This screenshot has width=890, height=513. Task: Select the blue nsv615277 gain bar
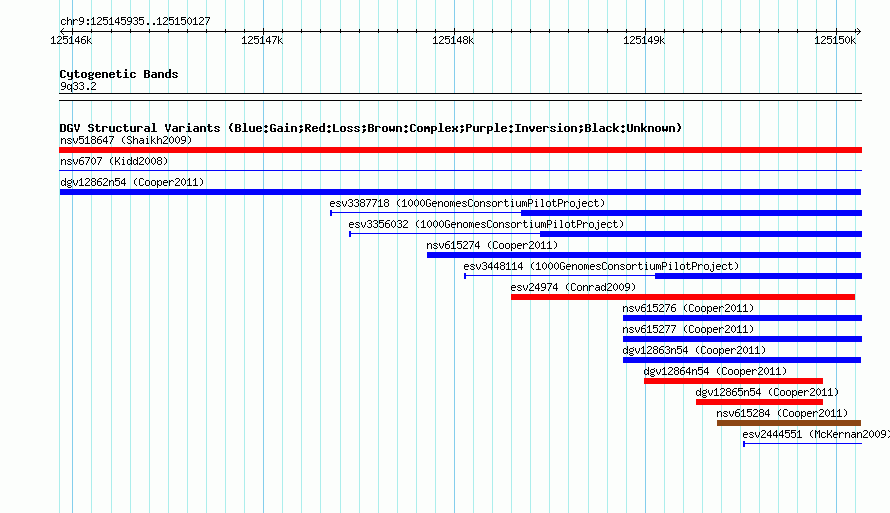742,339
